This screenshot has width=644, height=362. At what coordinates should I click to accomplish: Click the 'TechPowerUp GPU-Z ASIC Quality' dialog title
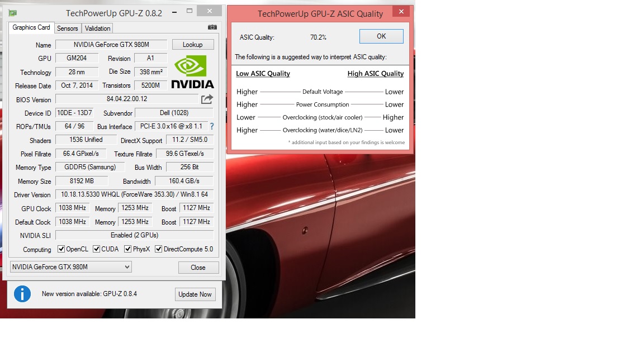[320, 14]
